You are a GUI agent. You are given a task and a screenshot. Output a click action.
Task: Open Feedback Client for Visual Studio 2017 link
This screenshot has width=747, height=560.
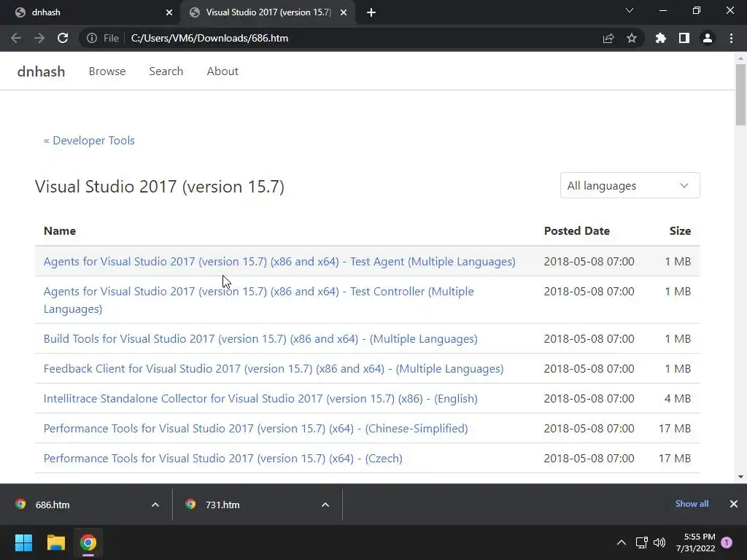pos(274,368)
